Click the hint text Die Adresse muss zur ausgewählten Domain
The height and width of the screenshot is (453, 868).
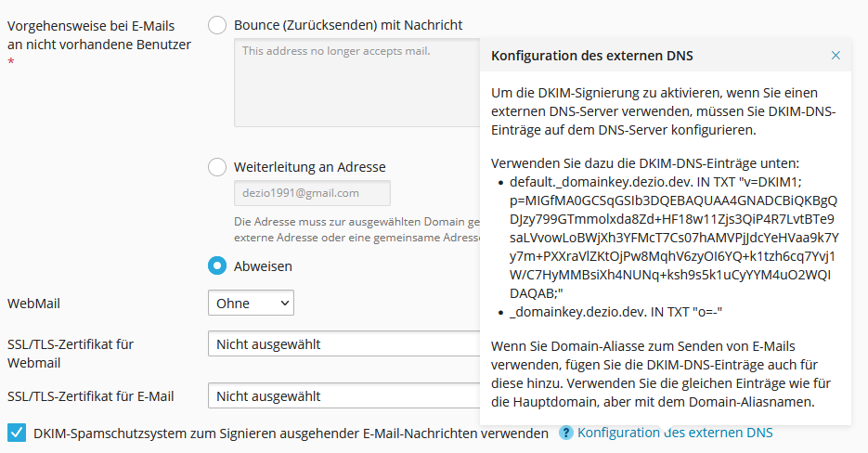pyautogui.click(x=357, y=229)
